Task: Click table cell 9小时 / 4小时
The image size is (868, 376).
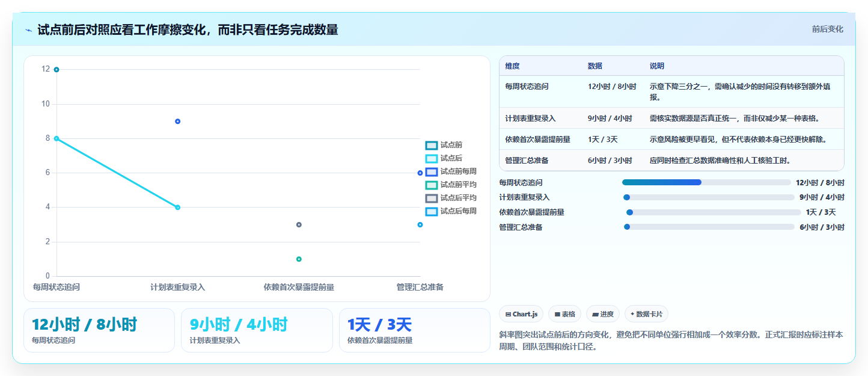Action: point(610,119)
